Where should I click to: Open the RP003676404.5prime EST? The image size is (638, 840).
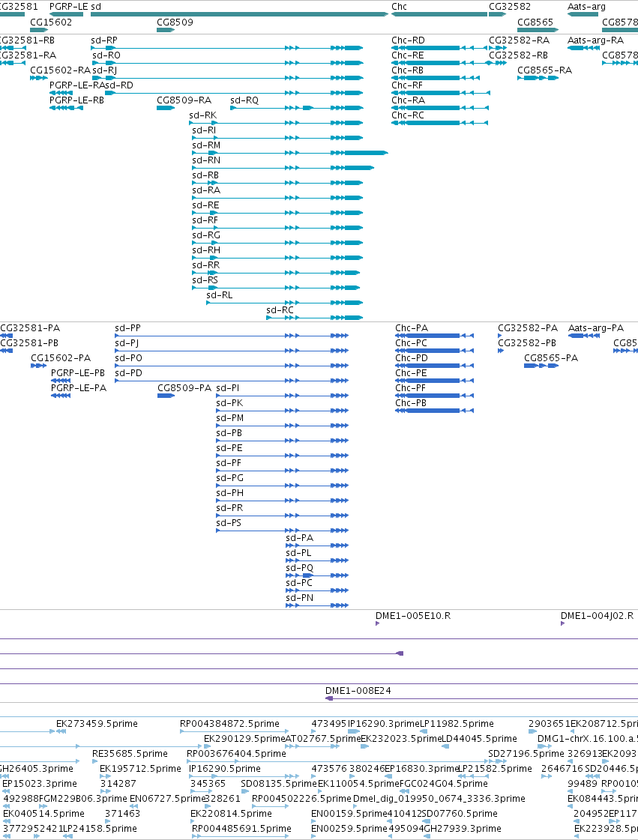click(236, 754)
